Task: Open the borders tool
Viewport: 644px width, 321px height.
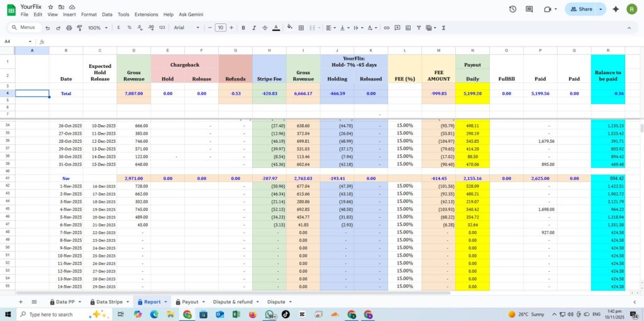Action: (x=301, y=28)
